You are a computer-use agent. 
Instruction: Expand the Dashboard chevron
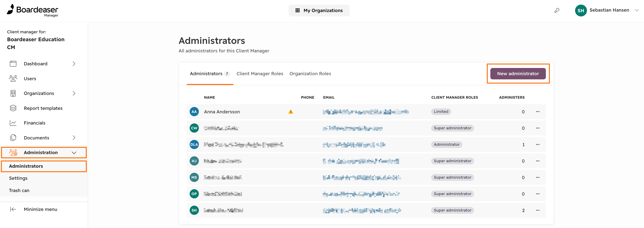pos(74,64)
